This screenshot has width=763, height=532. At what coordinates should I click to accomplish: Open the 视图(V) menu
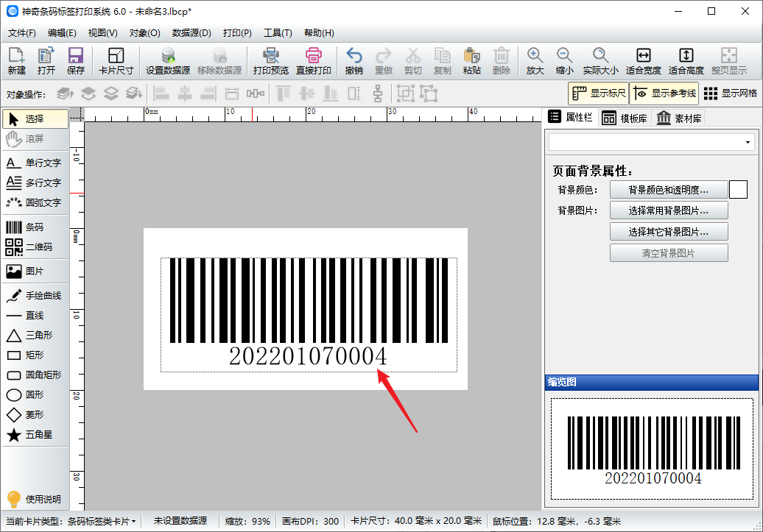(x=102, y=32)
